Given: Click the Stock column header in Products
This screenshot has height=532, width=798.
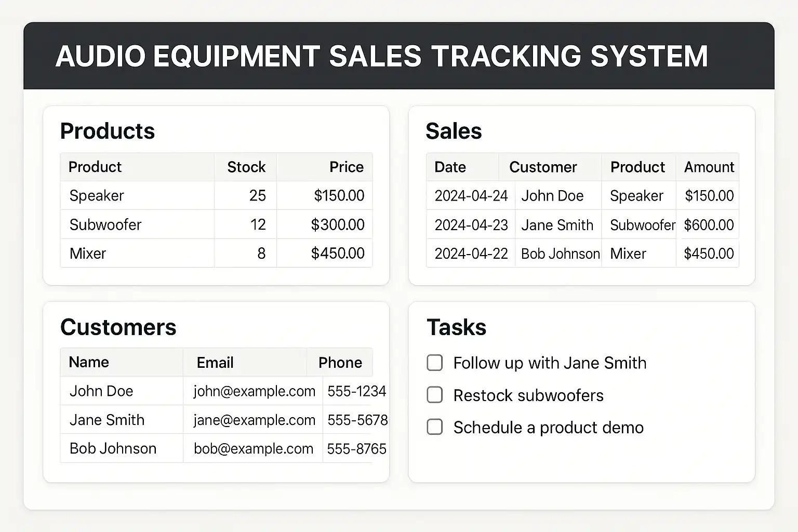Looking at the screenshot, I should (x=246, y=167).
